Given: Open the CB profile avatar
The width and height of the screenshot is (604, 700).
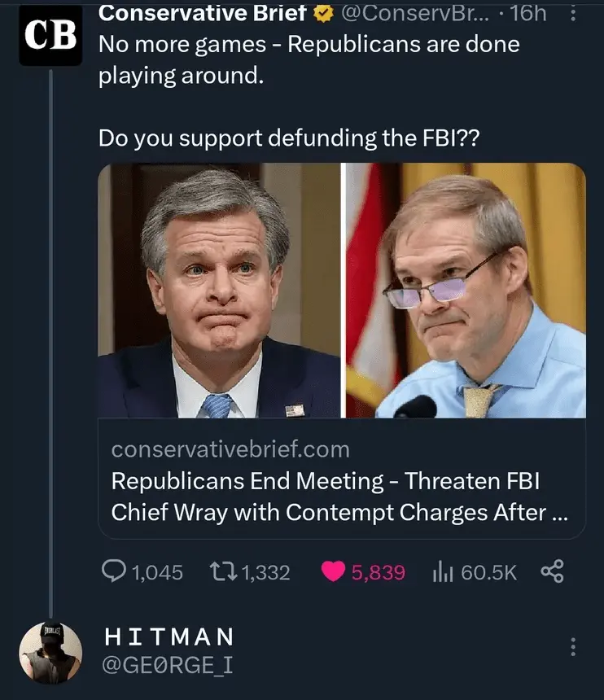Looking at the screenshot, I should pyautogui.click(x=50, y=34).
